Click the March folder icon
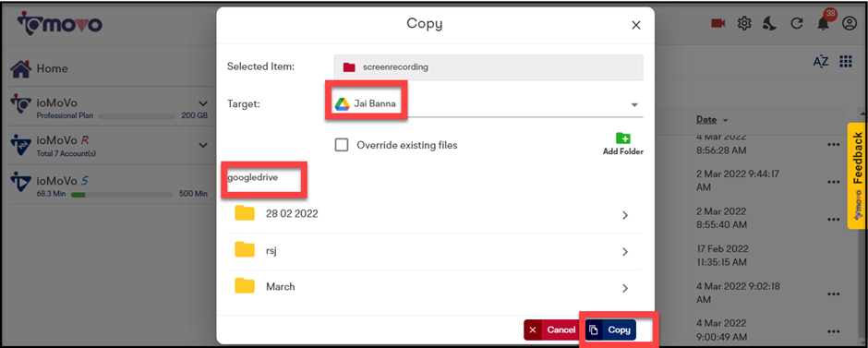Viewport: 868px width, 348px height. point(244,285)
